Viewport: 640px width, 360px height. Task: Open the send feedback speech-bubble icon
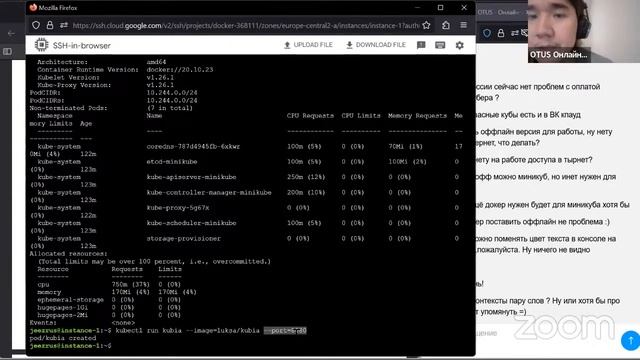click(x=421, y=45)
